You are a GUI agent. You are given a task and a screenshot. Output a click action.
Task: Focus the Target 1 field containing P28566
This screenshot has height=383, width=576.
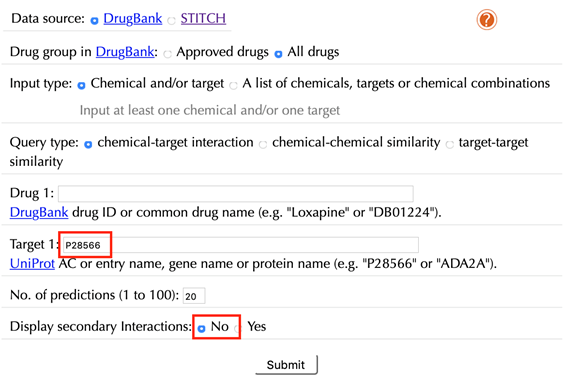coord(240,245)
